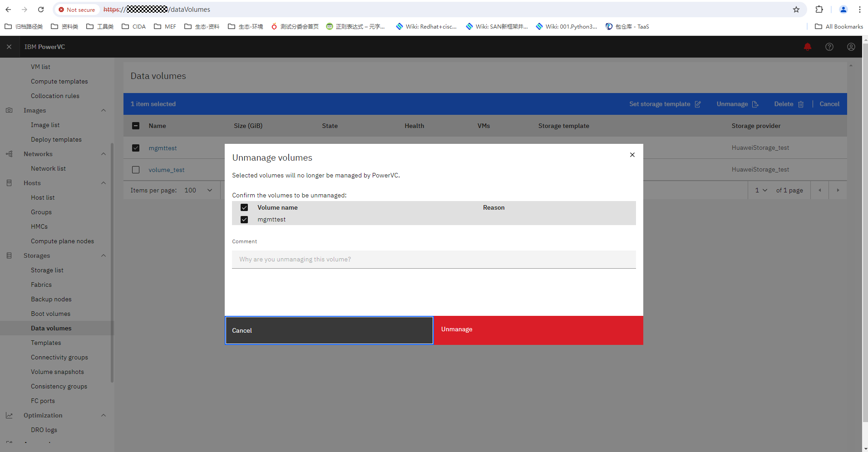Open Connectivity groups in the sidebar
Viewport: 868px width, 452px height.
(x=59, y=357)
